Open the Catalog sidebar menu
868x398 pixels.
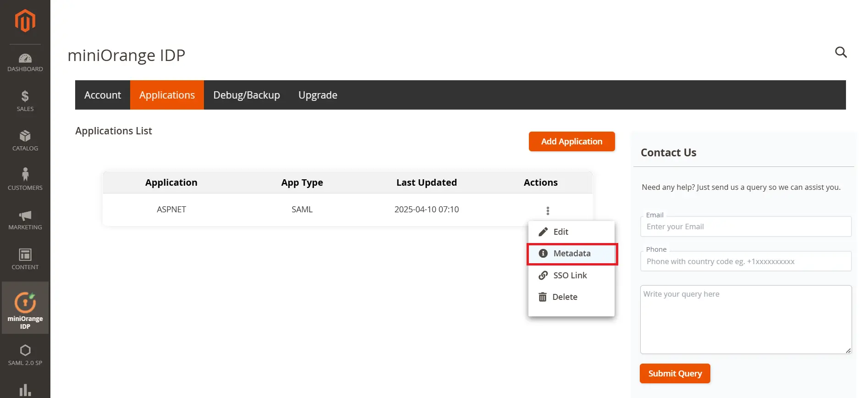[25, 141]
